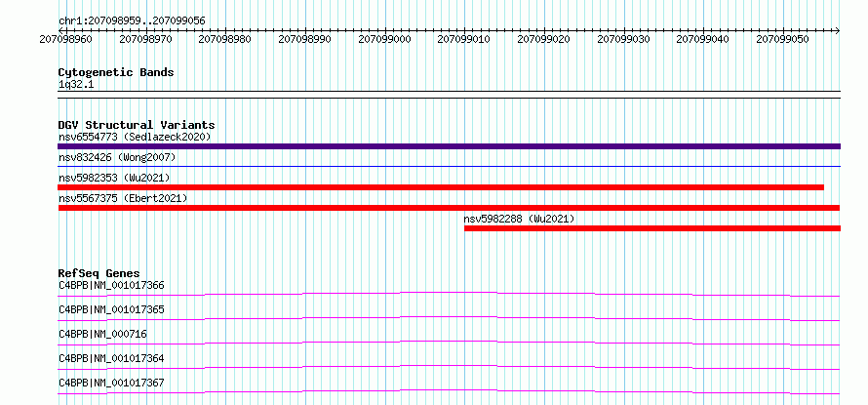Click the magenta NM_001017365 transcript line

click(449, 318)
